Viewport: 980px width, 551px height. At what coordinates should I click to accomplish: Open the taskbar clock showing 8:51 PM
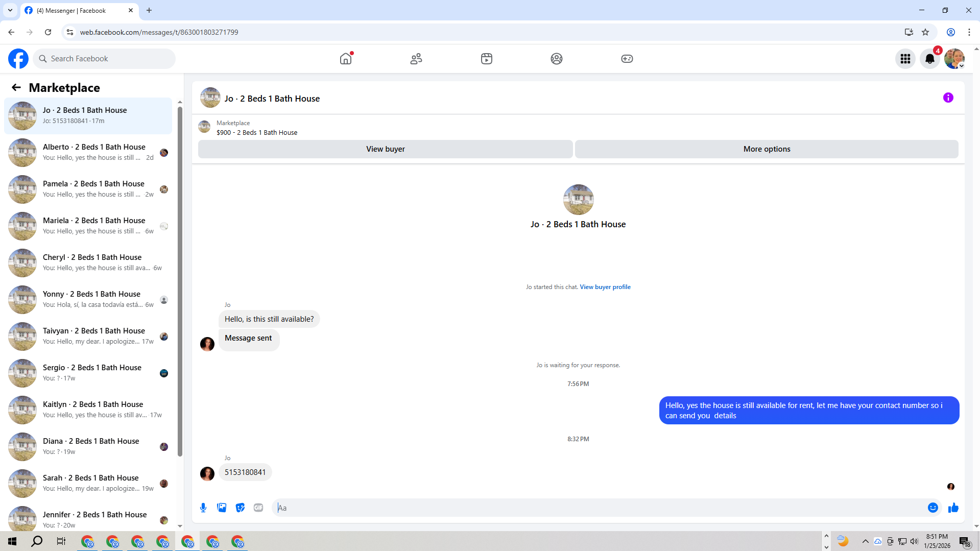coord(937,541)
